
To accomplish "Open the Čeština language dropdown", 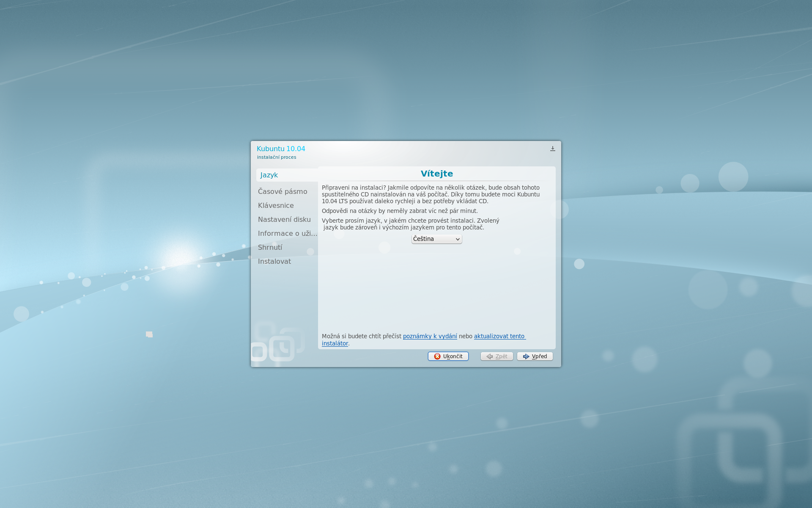I will click(436, 239).
